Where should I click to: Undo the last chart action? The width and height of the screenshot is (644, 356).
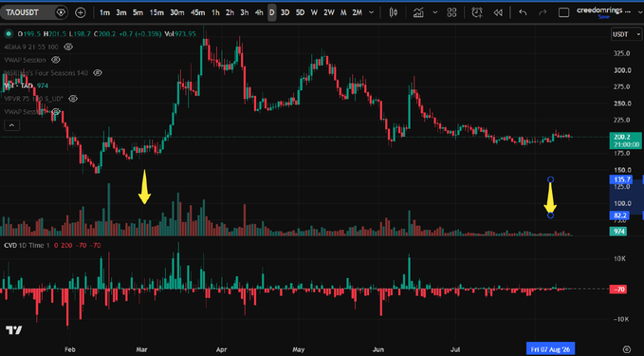[523, 12]
